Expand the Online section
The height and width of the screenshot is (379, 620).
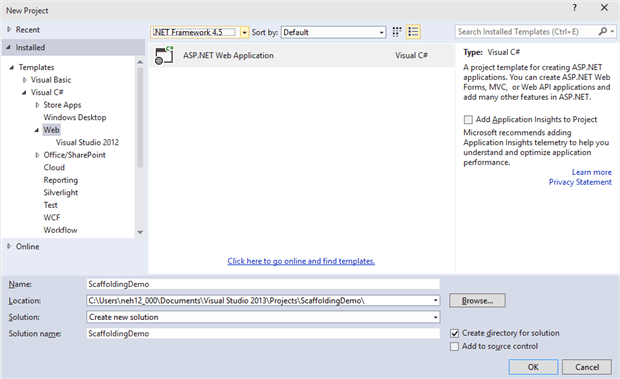click(x=9, y=247)
